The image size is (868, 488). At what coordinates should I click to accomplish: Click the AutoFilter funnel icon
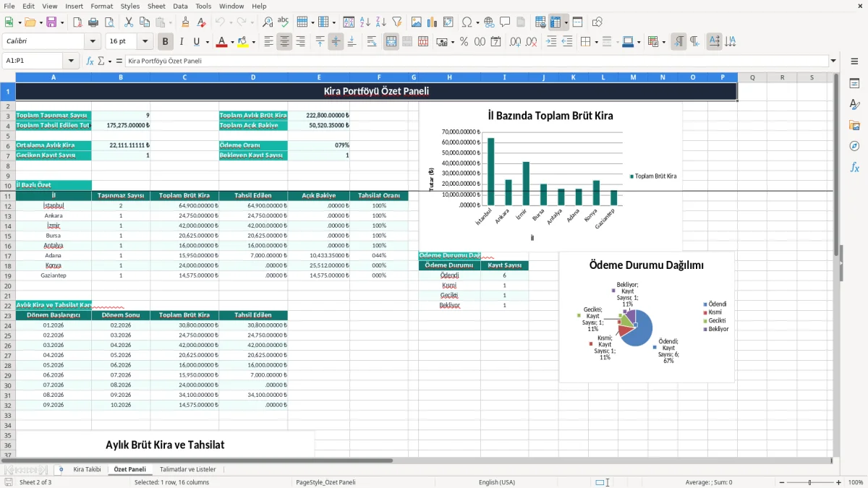coord(397,22)
